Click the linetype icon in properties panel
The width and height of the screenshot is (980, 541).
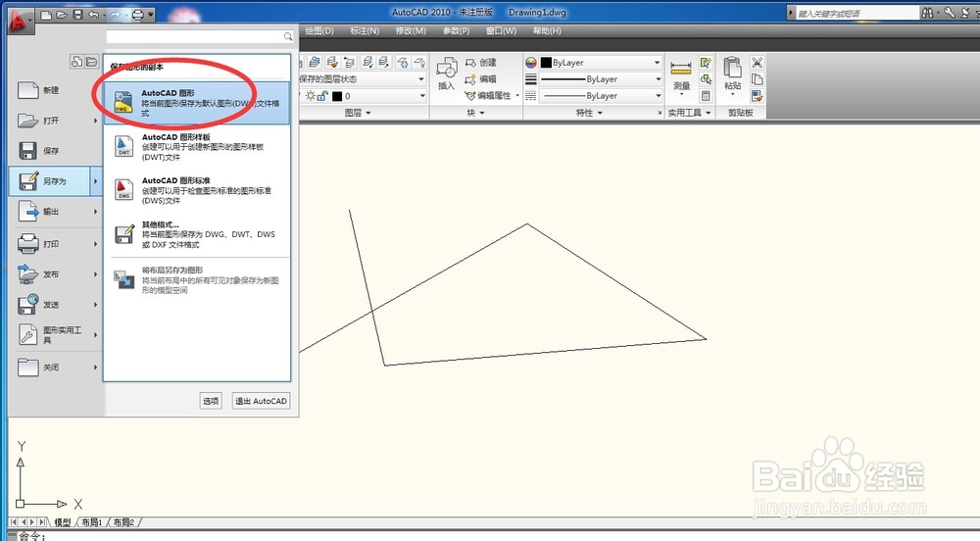tap(530, 96)
